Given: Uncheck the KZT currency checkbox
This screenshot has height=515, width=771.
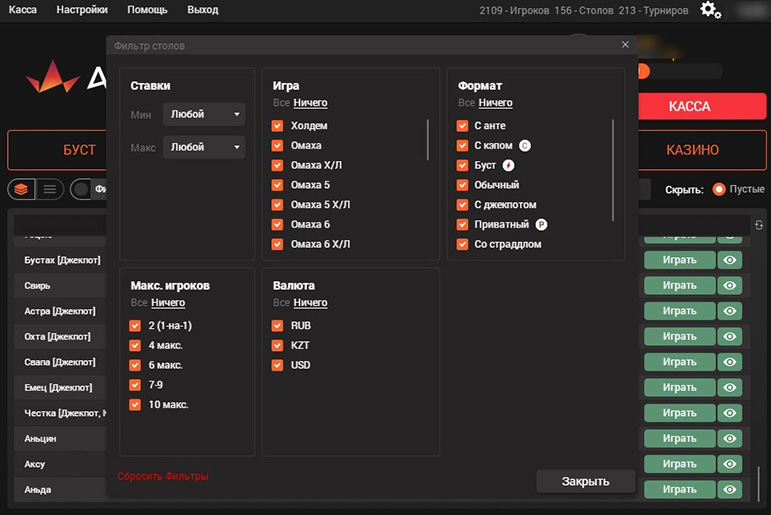Looking at the screenshot, I should coord(278,345).
